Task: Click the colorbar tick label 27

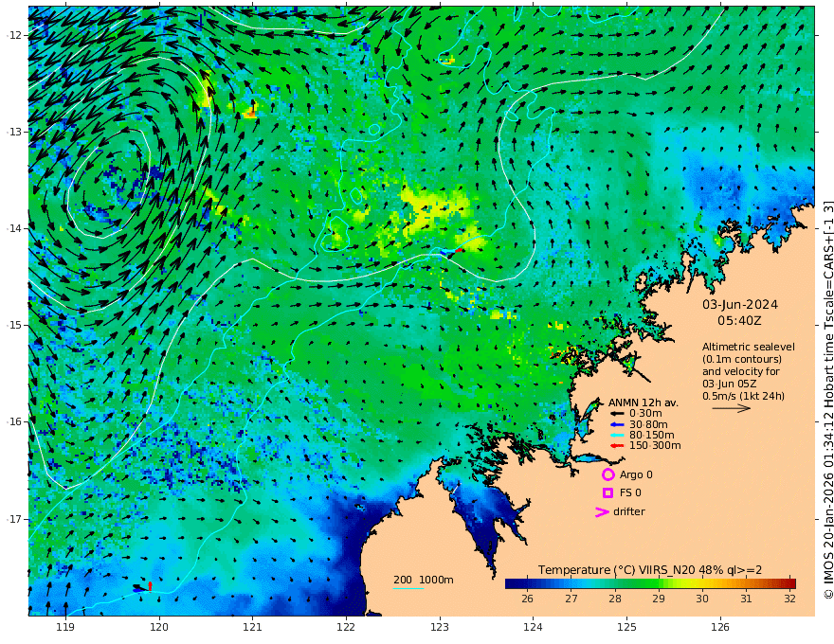Action: pyautogui.click(x=571, y=599)
